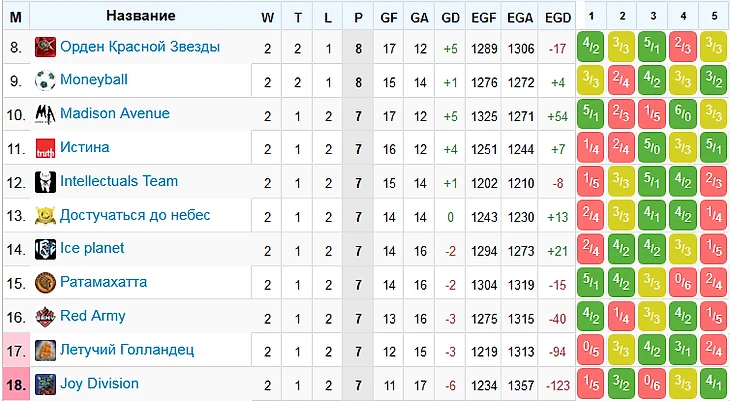Click the Ice planet team logo

45,249
